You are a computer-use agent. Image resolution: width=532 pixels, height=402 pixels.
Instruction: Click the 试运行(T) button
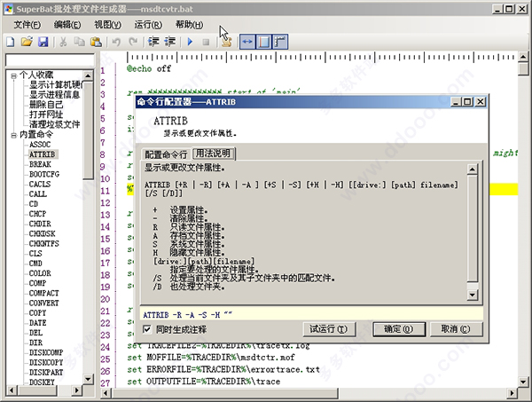tap(328, 329)
